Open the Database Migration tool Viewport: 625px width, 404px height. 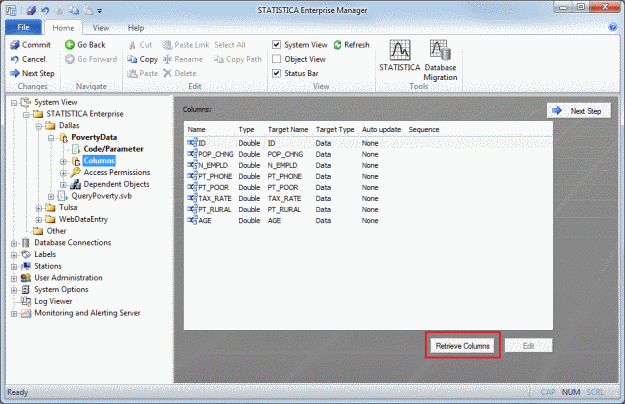tap(440, 60)
